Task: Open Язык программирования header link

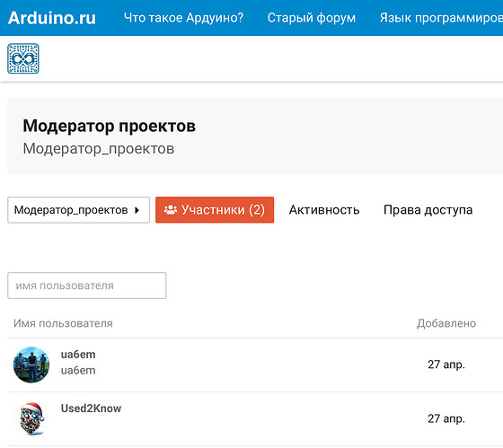Action: pos(441,18)
